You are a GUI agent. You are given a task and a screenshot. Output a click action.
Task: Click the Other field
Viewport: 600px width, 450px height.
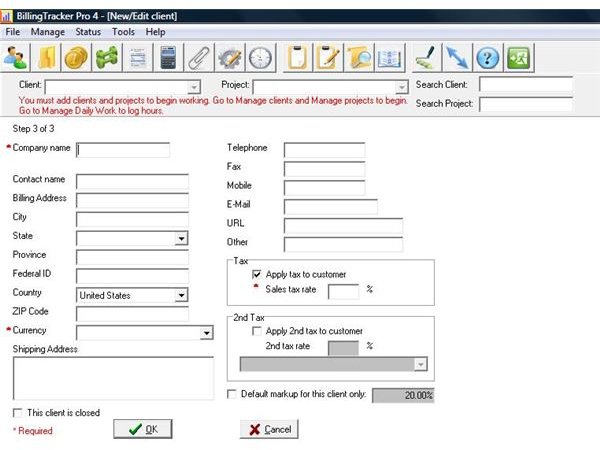pyautogui.click(x=343, y=244)
